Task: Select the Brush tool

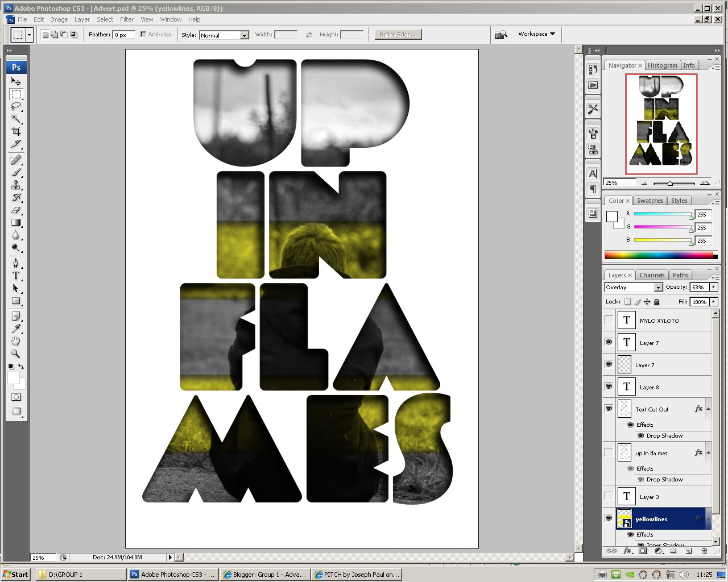Action: coord(16,172)
